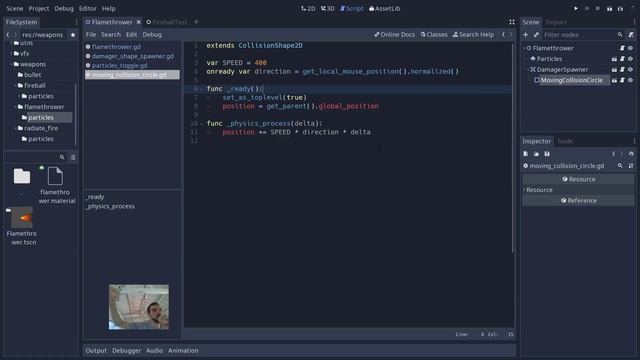This screenshot has width=640, height=360.
Task: Open MovingCollisionCircle's sub-scene icon
Action: click(614, 80)
